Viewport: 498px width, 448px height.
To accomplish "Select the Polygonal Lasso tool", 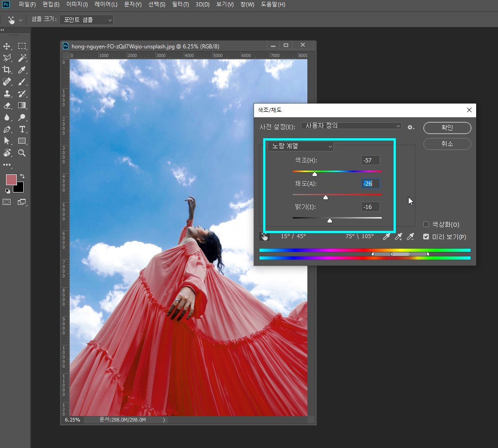I will [x=7, y=58].
